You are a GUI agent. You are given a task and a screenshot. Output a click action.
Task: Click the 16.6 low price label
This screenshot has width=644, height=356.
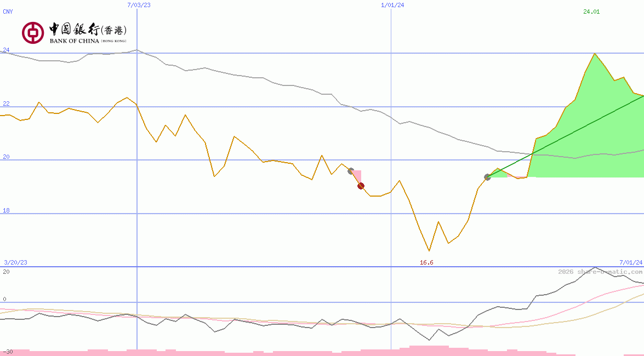click(x=425, y=262)
